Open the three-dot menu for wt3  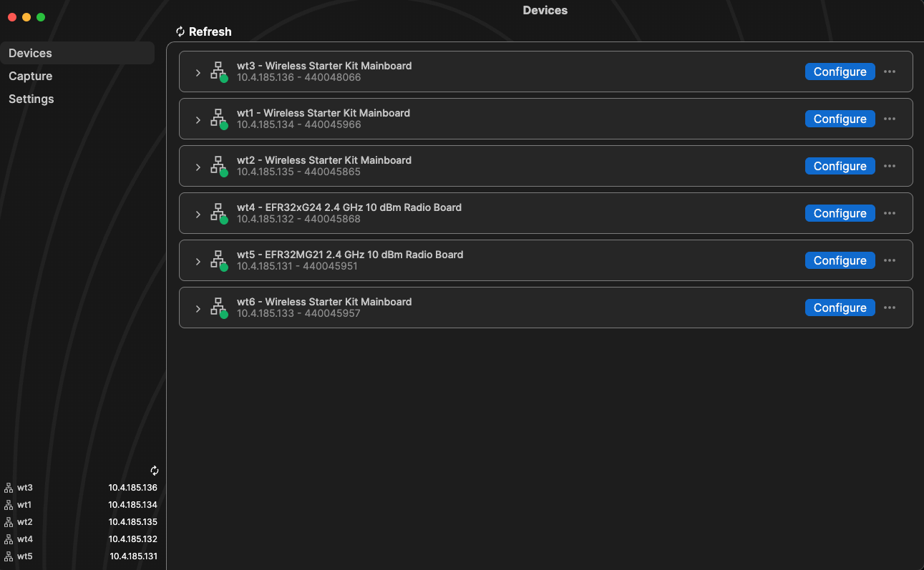coord(890,72)
